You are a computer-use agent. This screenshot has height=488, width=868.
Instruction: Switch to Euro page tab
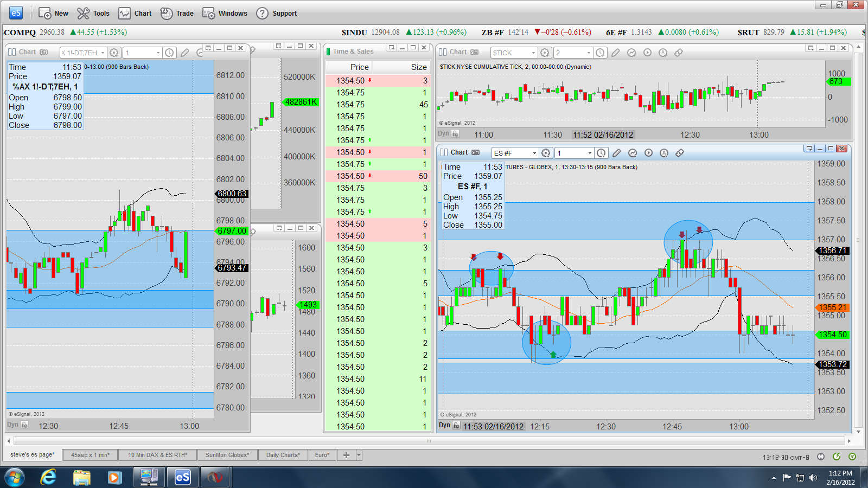click(x=322, y=455)
